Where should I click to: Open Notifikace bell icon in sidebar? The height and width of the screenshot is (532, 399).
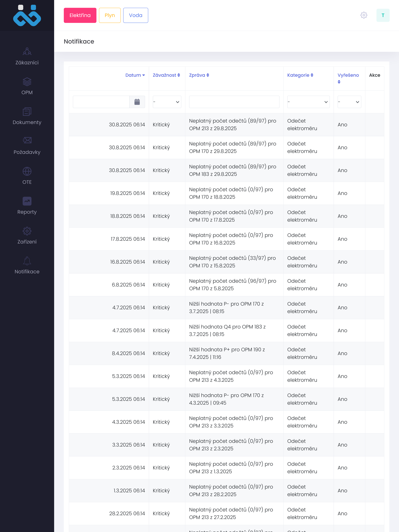27,261
